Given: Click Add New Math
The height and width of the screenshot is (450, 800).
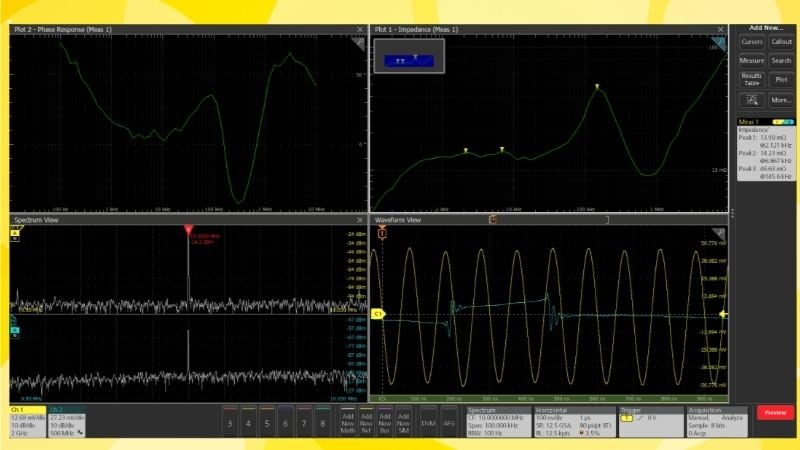Looking at the screenshot, I should click(x=347, y=421).
